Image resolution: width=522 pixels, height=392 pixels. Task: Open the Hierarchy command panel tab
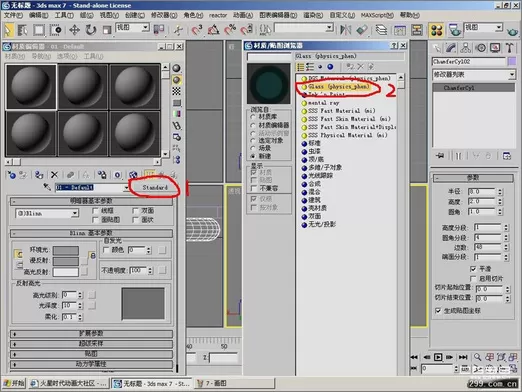(x=465, y=48)
